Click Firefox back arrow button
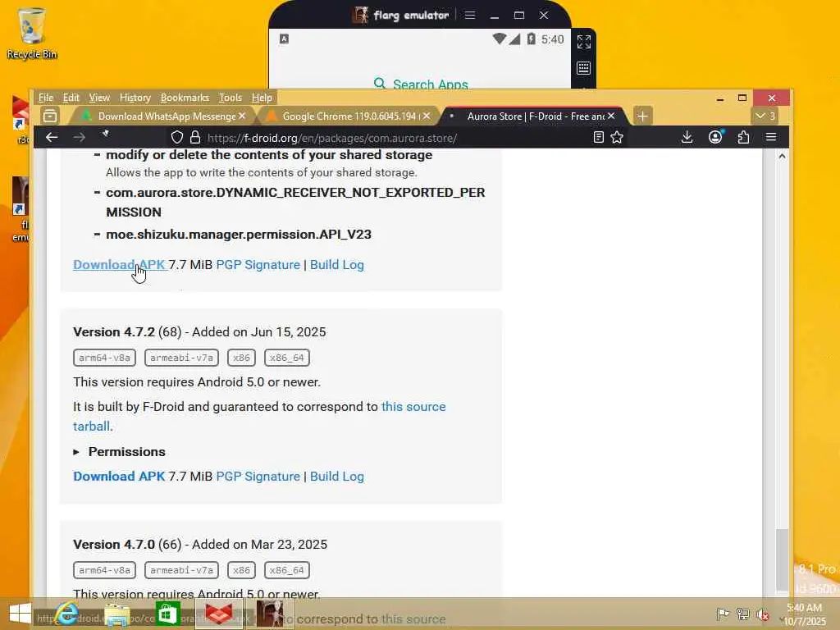Screen dimensions: 840x630 [x=52, y=137]
